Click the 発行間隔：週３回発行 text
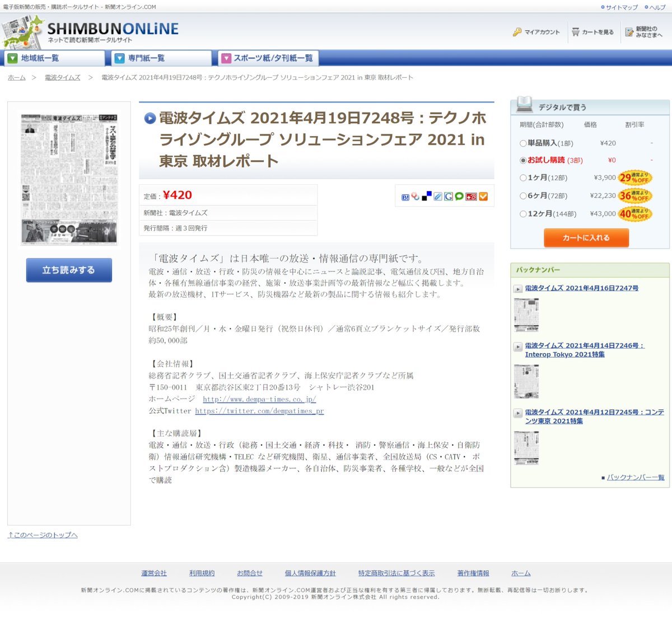This screenshot has width=672, height=632. [x=175, y=228]
